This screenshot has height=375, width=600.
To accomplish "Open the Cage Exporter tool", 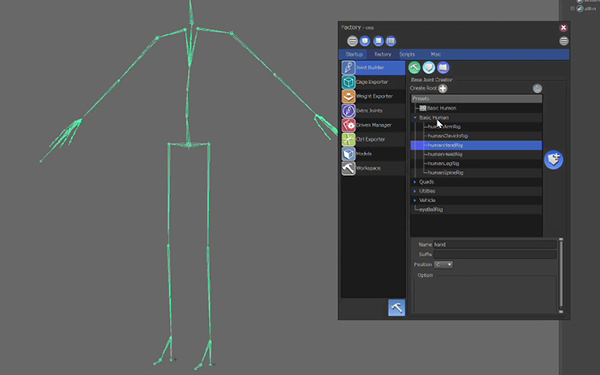I will 373,82.
